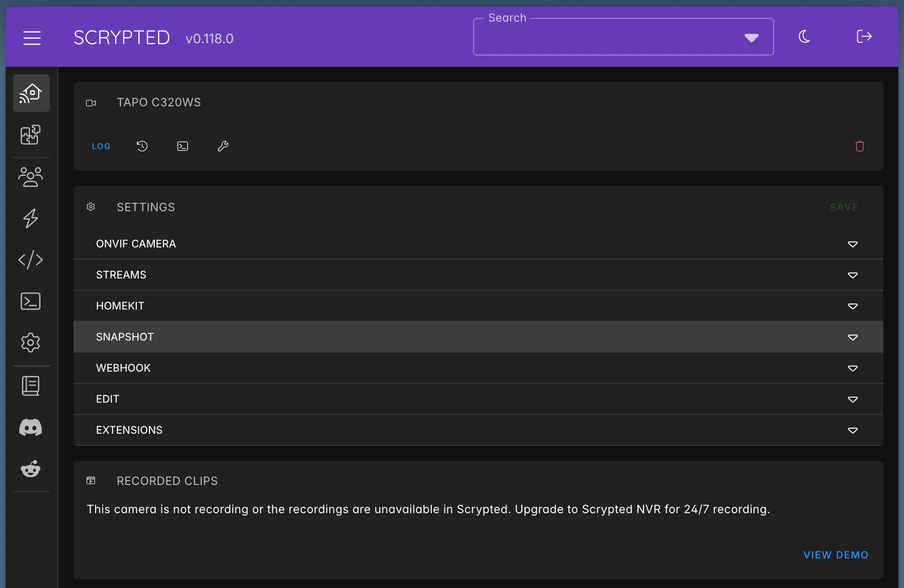The height and width of the screenshot is (588, 904).
Task: Click into the Search field
Action: coord(624,37)
